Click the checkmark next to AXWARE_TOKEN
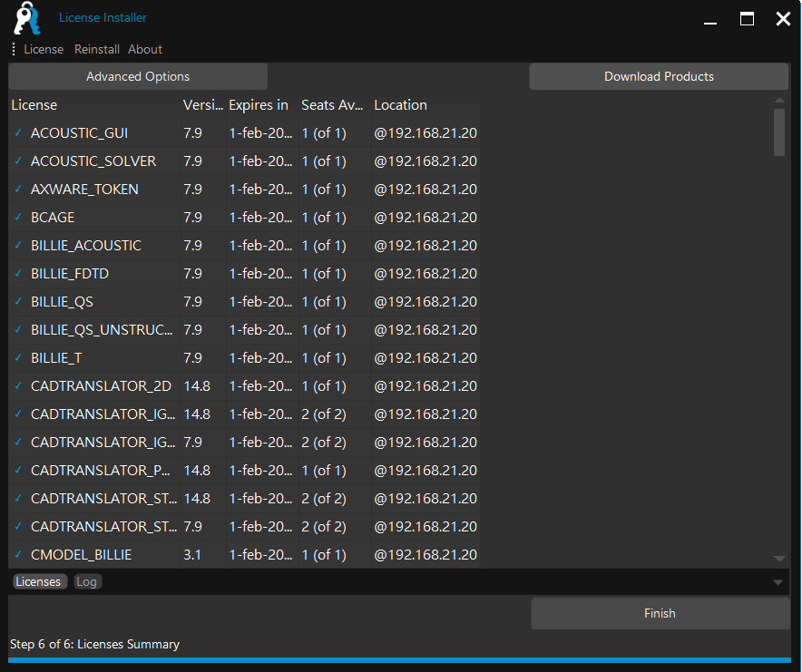The height and width of the screenshot is (672, 802). (x=18, y=190)
